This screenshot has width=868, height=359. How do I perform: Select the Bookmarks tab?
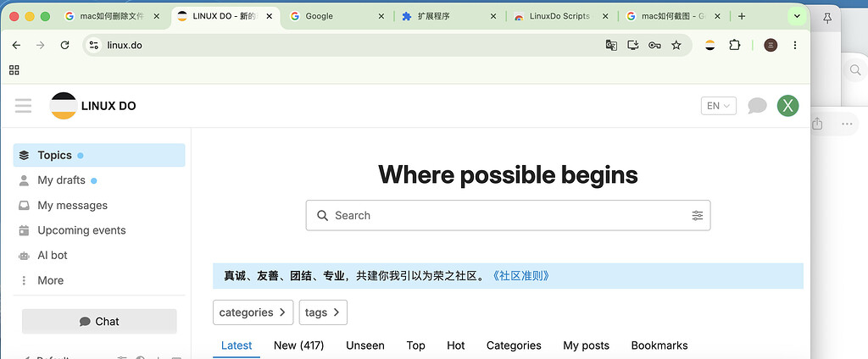tap(659, 345)
